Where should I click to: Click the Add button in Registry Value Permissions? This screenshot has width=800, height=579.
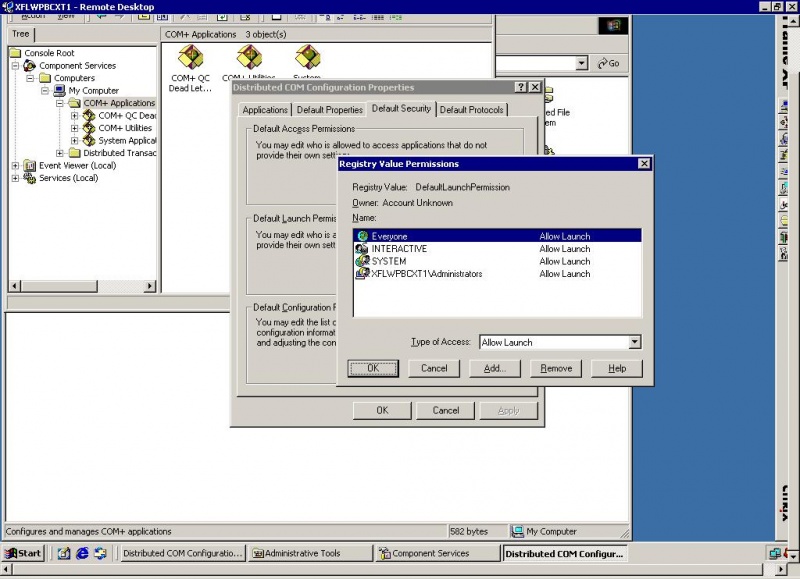[x=495, y=368]
